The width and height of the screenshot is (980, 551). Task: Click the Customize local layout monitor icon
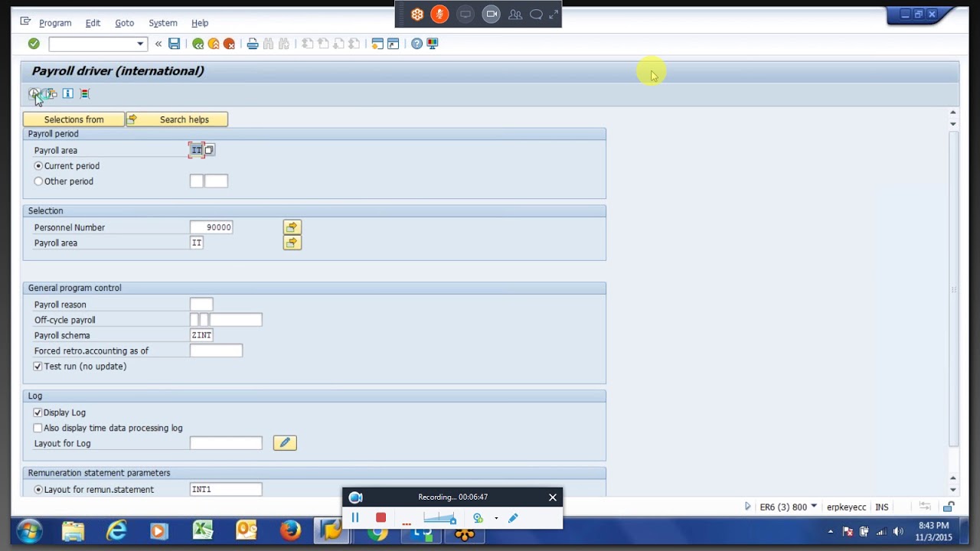click(433, 44)
